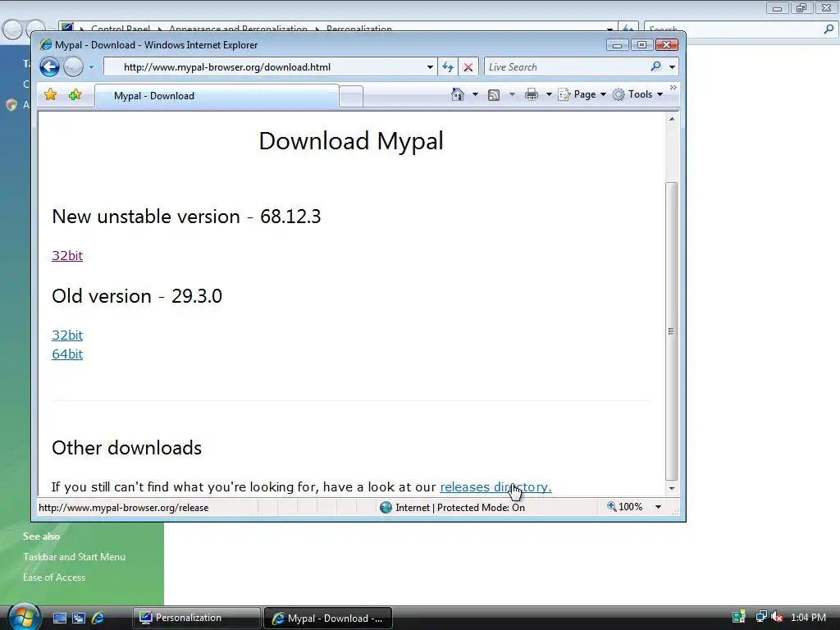840x630 pixels.
Task: Click the Personalization window search box
Action: click(x=741, y=29)
